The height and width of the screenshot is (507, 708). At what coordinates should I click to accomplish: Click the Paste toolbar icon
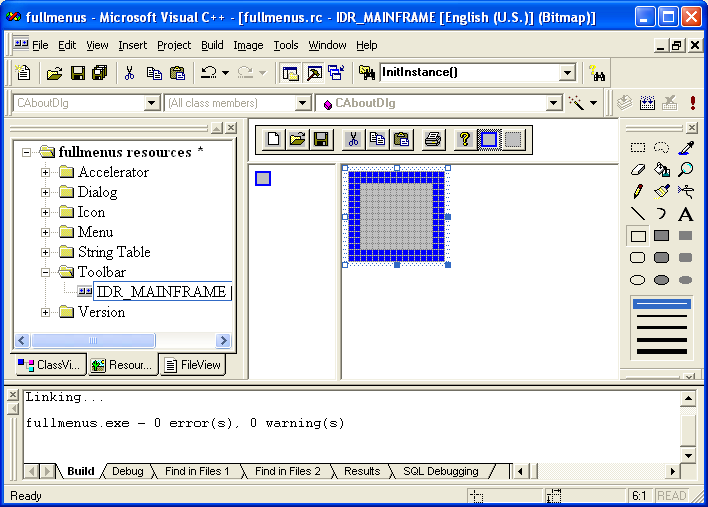tap(177, 73)
